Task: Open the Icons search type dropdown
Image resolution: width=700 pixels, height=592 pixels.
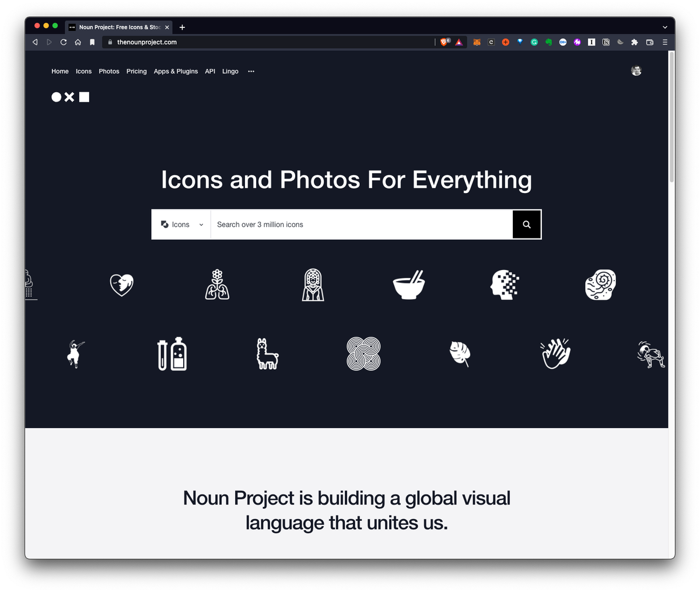Action: coord(181,224)
